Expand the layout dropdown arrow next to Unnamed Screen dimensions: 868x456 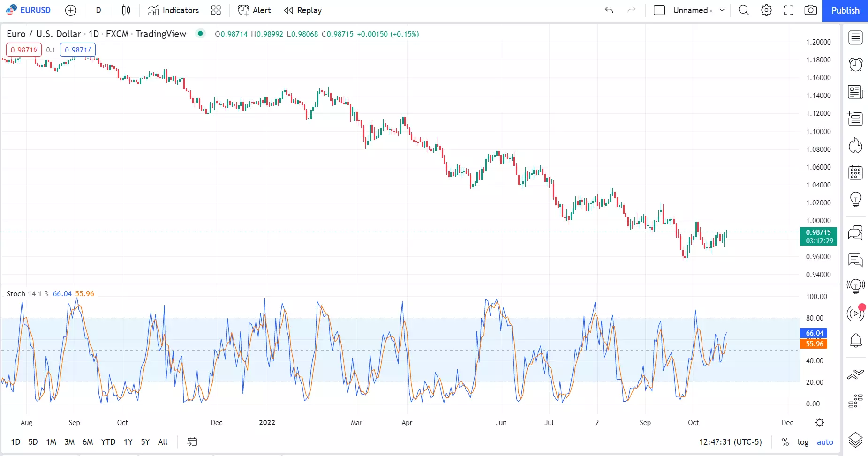coord(722,10)
